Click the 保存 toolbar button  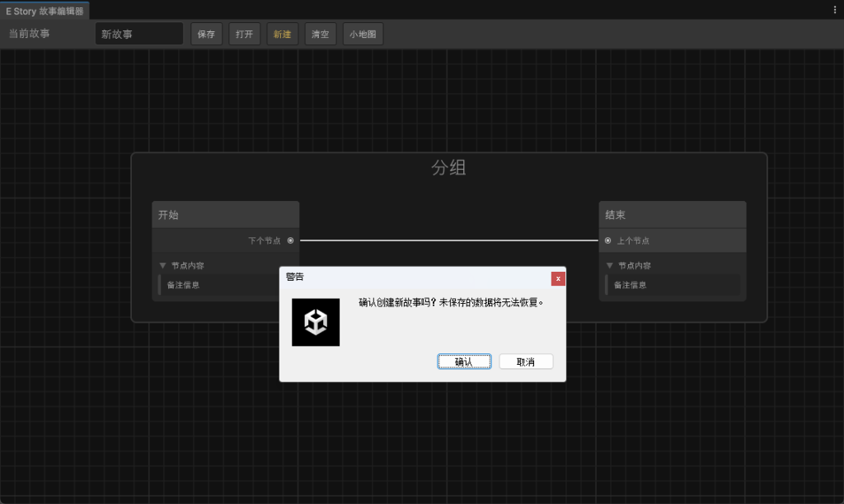206,34
